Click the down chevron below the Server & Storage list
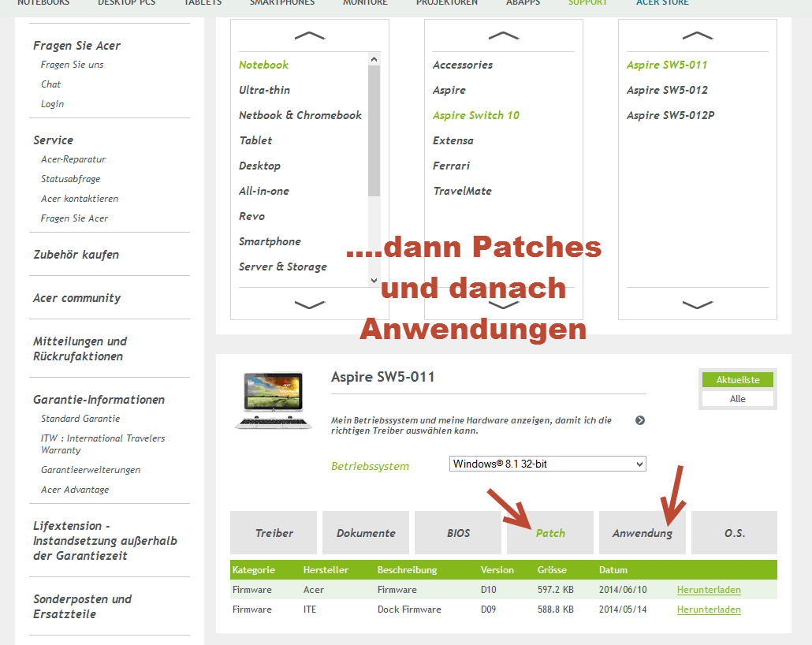812x645 pixels. (309, 304)
